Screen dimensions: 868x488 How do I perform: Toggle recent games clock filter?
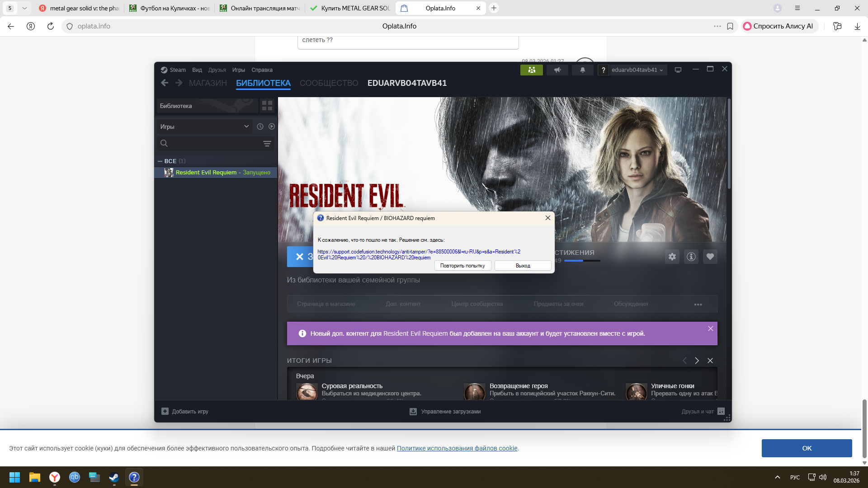tap(260, 127)
